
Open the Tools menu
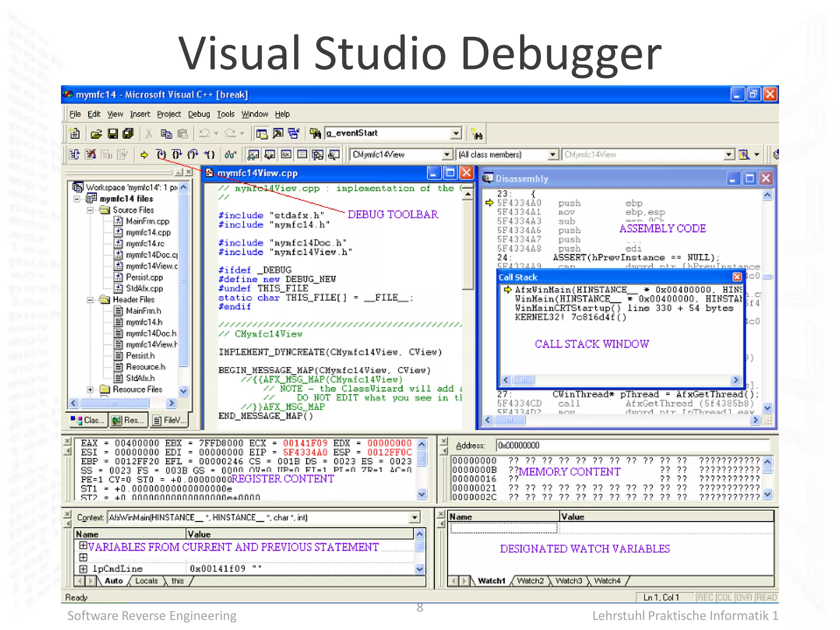click(x=226, y=114)
